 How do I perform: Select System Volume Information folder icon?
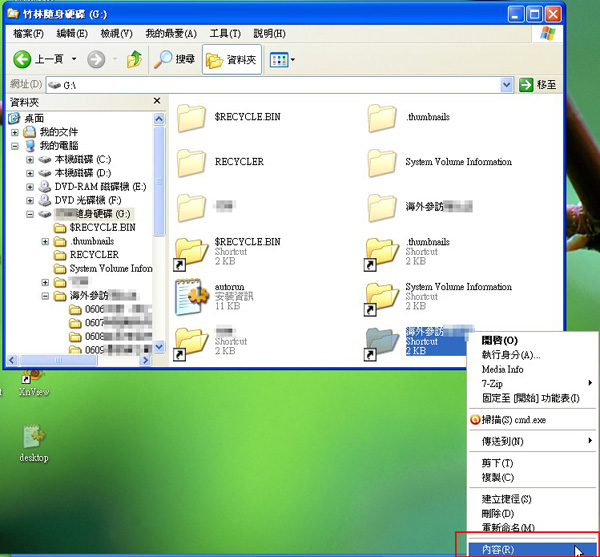click(382, 163)
